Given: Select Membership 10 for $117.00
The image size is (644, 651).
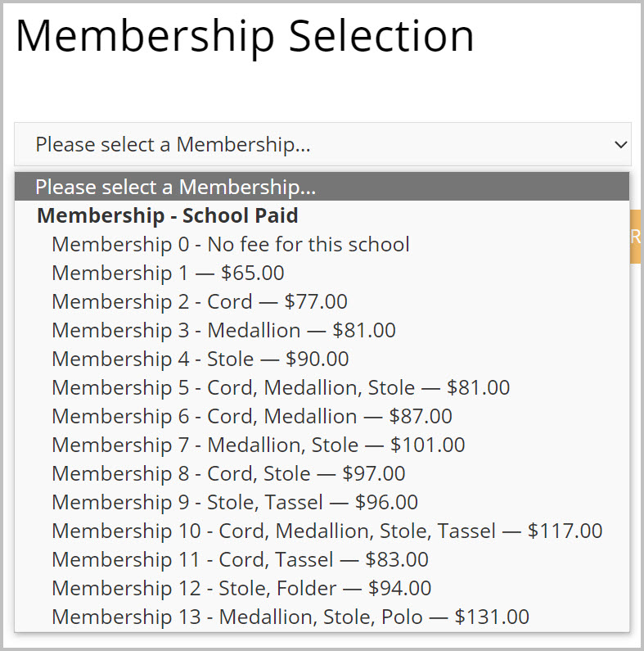Looking at the screenshot, I should point(327,531).
